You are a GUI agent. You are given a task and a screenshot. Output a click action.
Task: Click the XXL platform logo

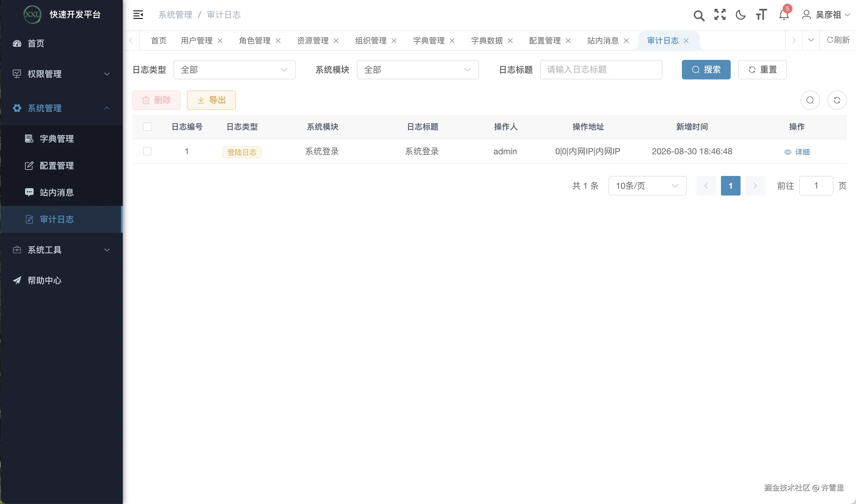32,14
